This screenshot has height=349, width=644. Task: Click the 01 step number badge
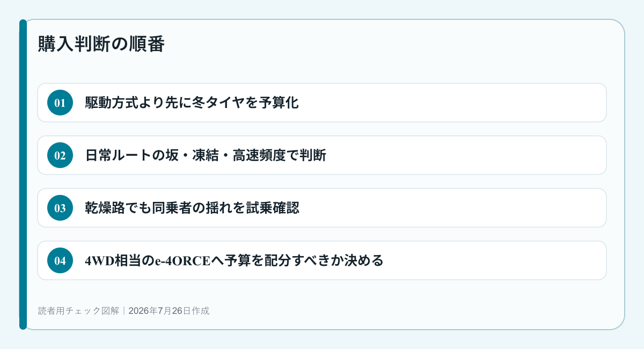[60, 103]
